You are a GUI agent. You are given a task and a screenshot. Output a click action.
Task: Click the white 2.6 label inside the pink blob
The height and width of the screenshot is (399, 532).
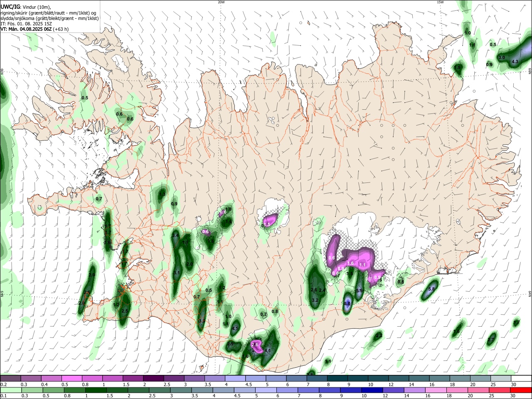[255, 345]
